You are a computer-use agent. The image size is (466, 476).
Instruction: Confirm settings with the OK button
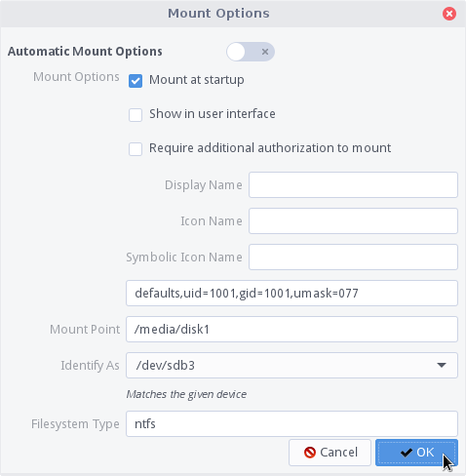tap(416, 453)
